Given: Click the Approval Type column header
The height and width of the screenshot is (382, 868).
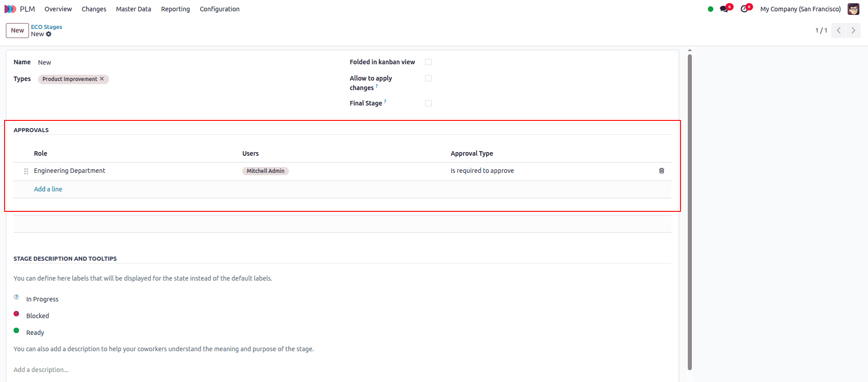Looking at the screenshot, I should 471,153.
